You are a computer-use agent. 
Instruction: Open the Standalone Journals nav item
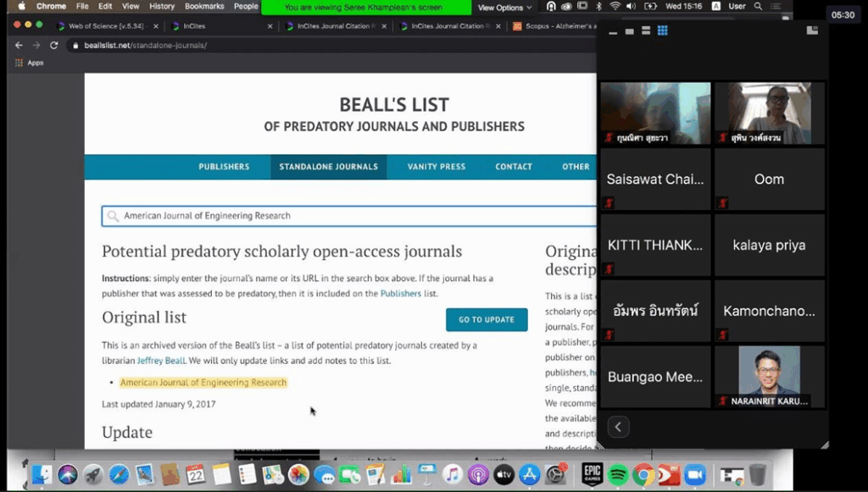(x=328, y=167)
